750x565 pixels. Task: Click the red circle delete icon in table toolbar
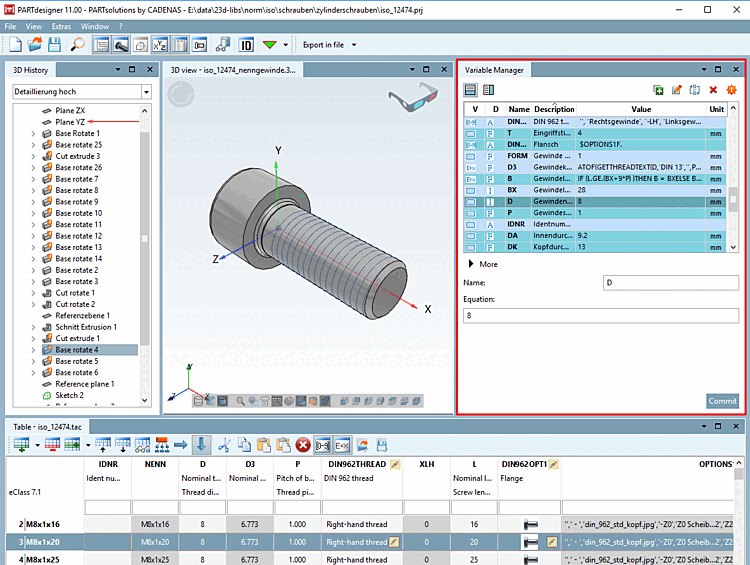(x=303, y=444)
